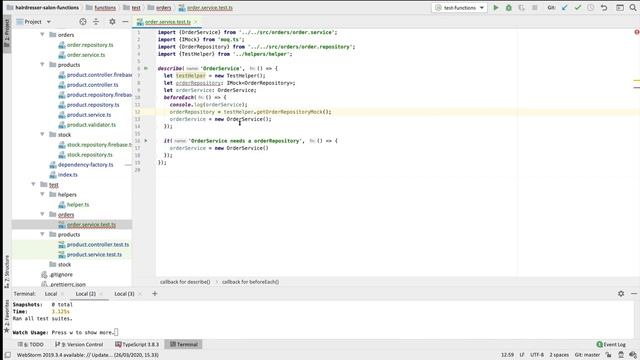Click the LF line separator indicator
This screenshot has width=640, height=360.
pos(522,355)
